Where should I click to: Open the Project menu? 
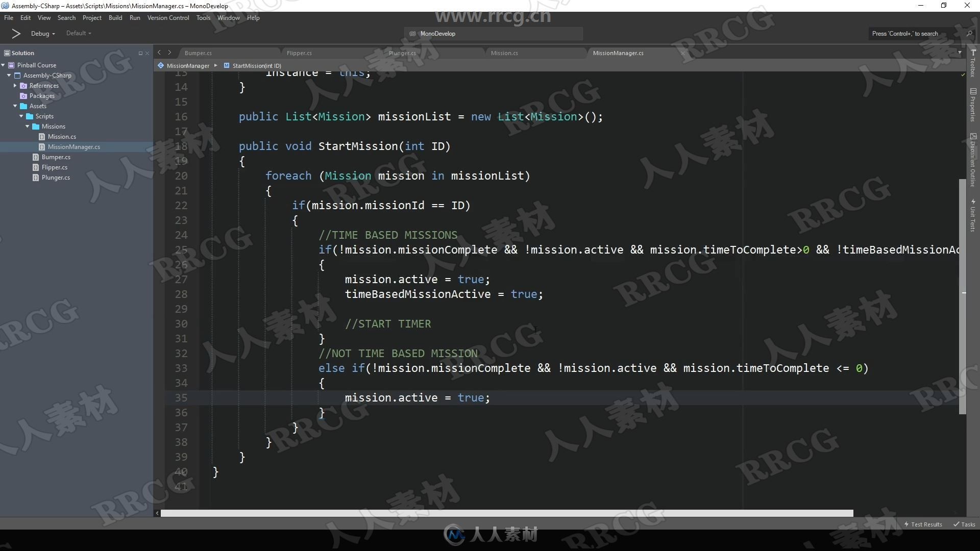(92, 18)
